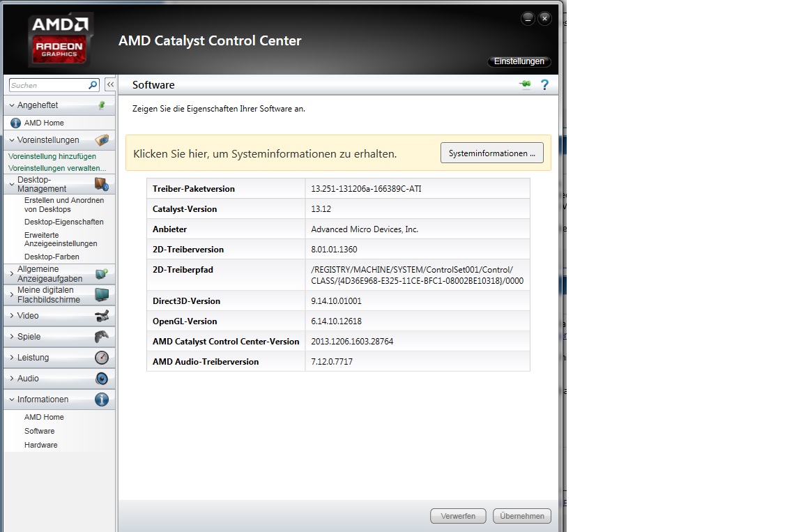Close the Catalyst Control Center window
Image resolution: width=803 pixels, height=532 pixels.
544,18
